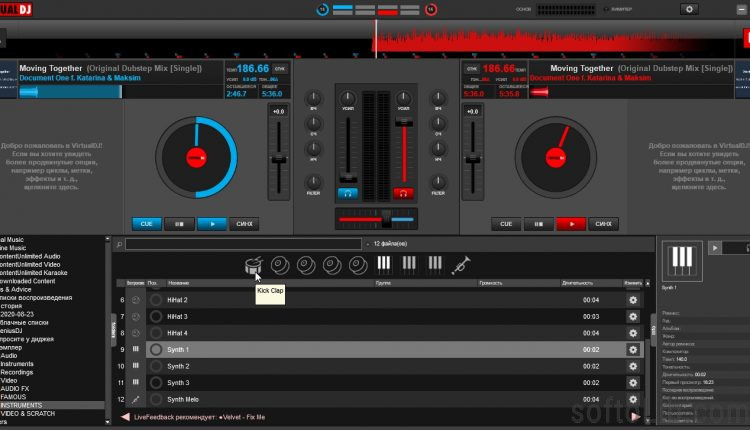The width and height of the screenshot is (750, 430).
Task: Click folder list scrollbar down arrow
Action: coord(108,422)
